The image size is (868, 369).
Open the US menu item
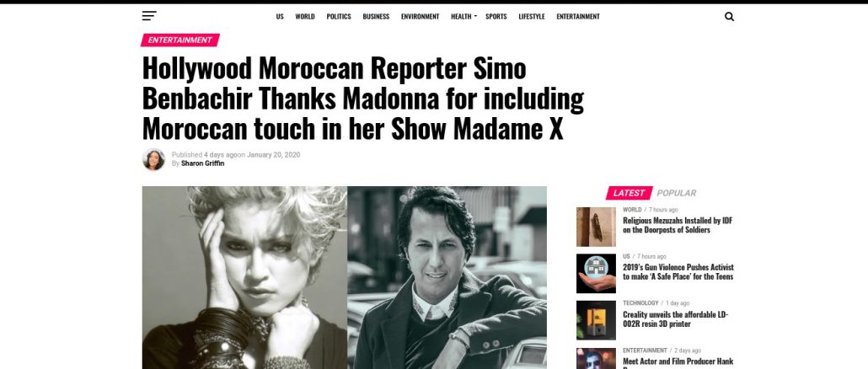(x=280, y=17)
